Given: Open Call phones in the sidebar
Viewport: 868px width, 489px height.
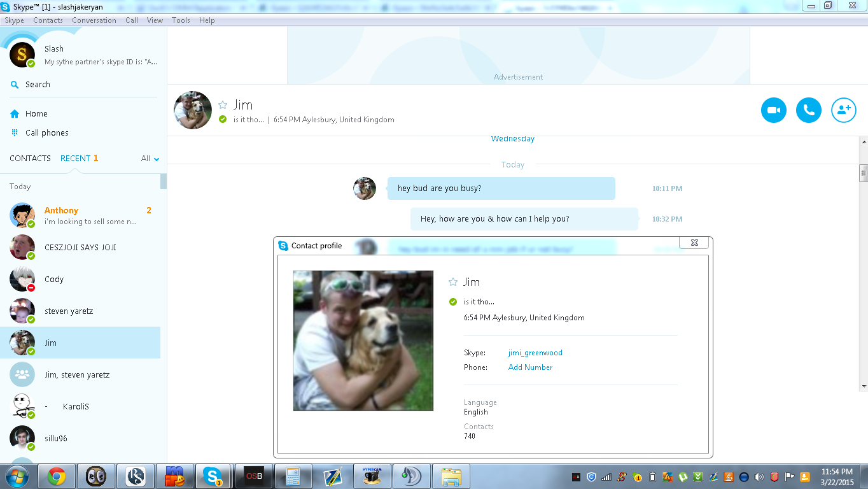Looking at the screenshot, I should [47, 133].
